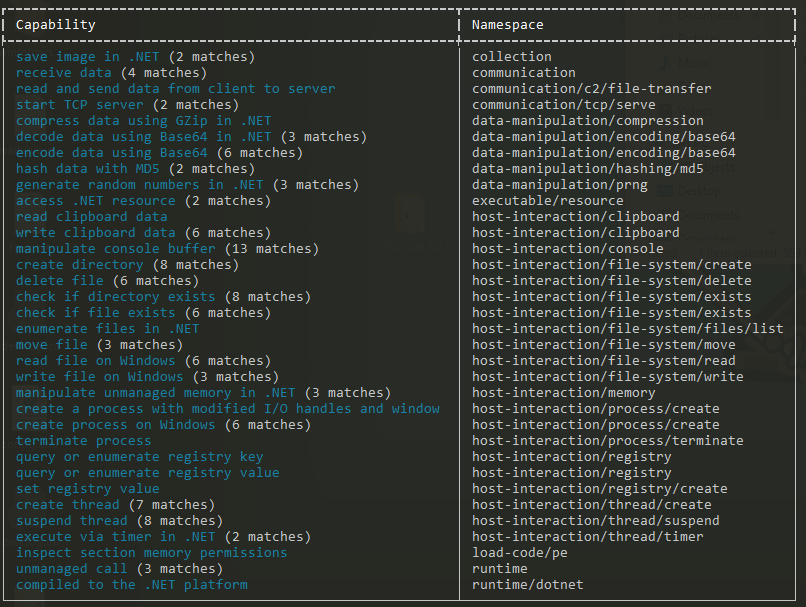
Task: Open 'read and send data from client to server'
Action: click(x=175, y=88)
